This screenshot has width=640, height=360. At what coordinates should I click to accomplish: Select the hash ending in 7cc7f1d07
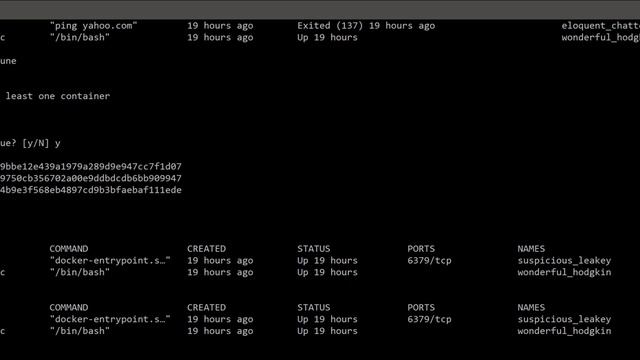point(91,167)
